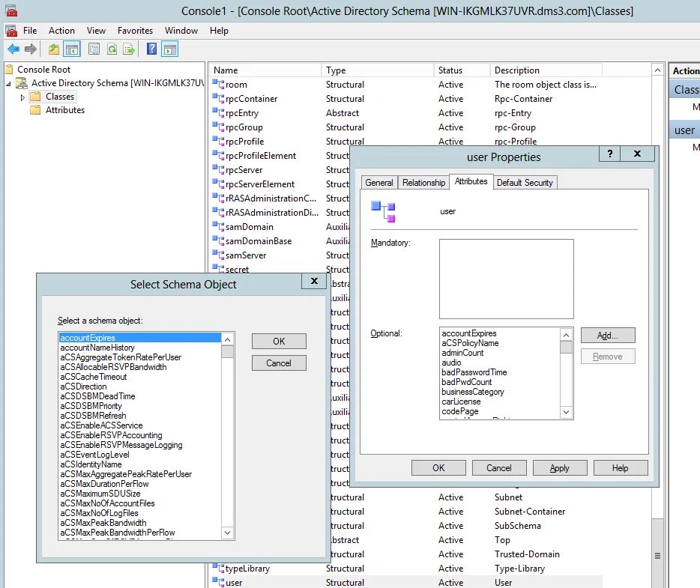Viewport: 700px width, 588px height.
Task: Click Cancel in user Properties dialog
Action: (x=499, y=468)
